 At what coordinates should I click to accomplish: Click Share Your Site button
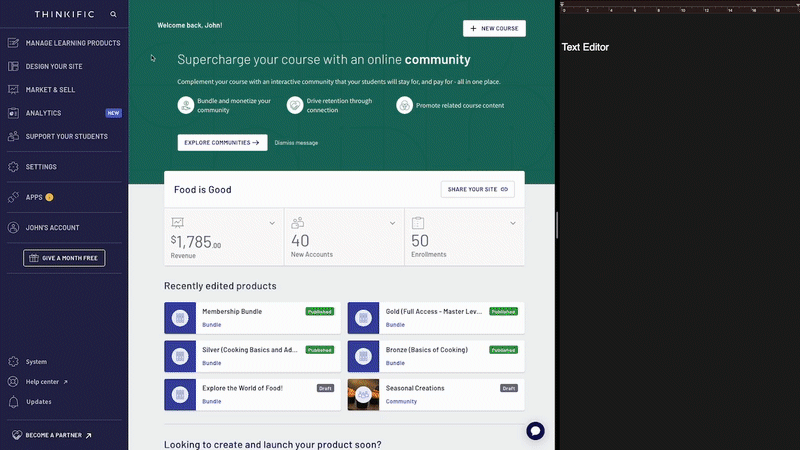(478, 189)
